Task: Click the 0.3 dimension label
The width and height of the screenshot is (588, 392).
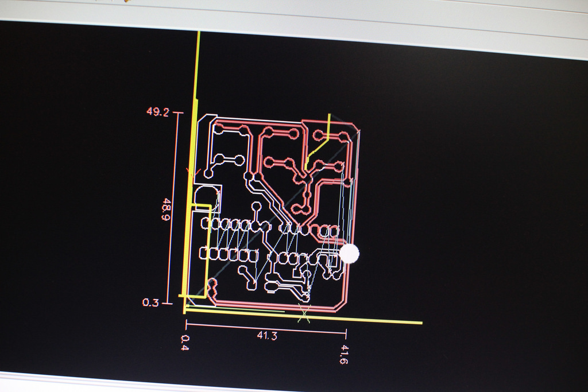Action: [x=150, y=302]
